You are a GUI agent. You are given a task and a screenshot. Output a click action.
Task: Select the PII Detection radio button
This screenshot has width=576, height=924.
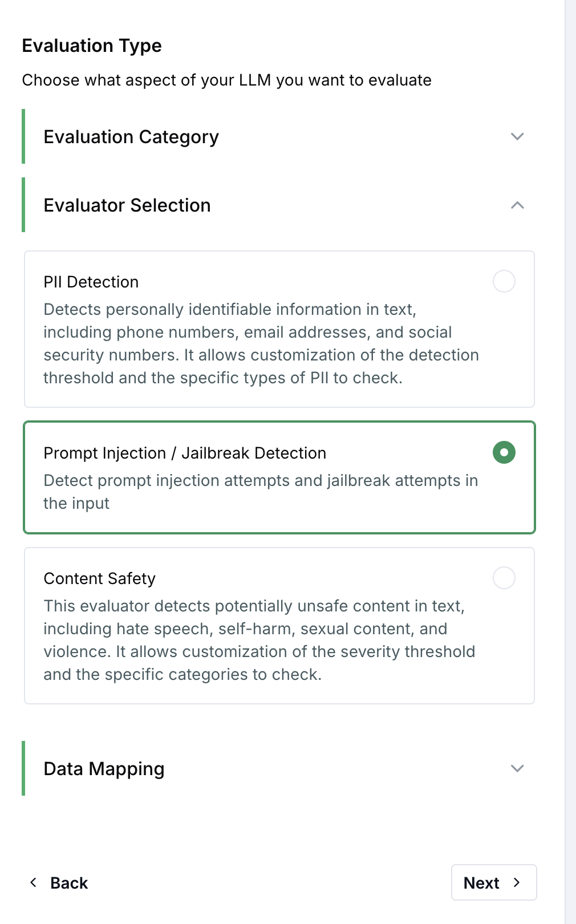[x=504, y=281]
